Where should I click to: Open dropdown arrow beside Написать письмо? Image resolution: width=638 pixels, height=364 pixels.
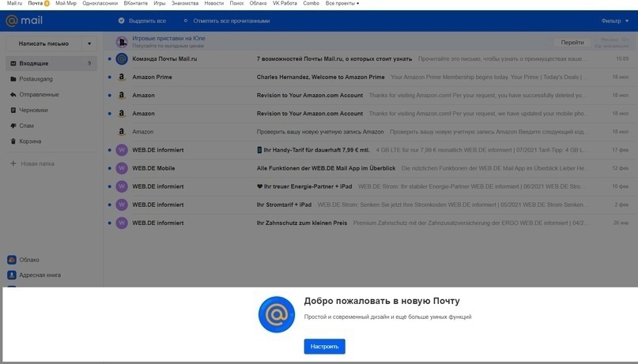[89, 43]
